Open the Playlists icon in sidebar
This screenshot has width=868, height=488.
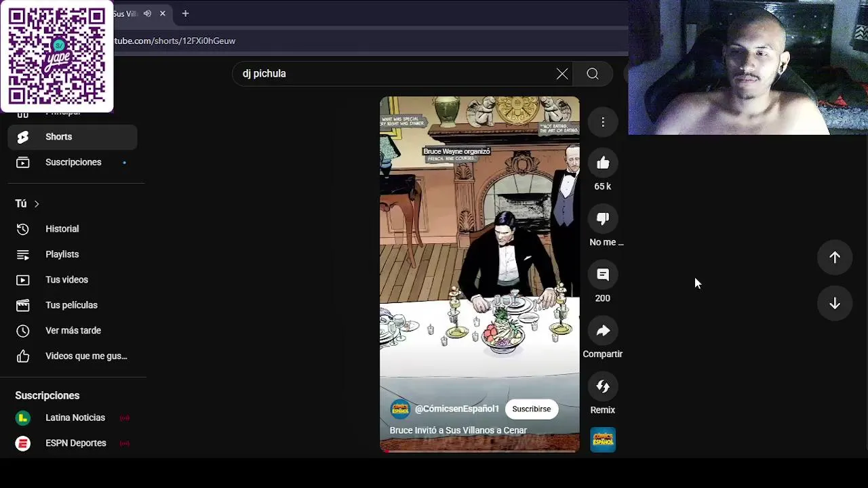[x=23, y=255]
